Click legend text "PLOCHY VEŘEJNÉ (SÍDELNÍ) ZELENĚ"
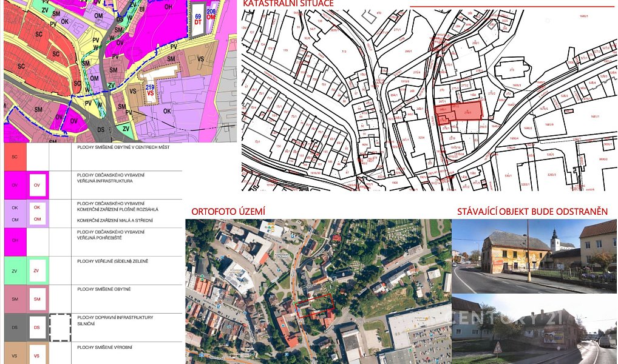Screen dimensions: 618x364 pyautogui.click(x=113, y=261)
